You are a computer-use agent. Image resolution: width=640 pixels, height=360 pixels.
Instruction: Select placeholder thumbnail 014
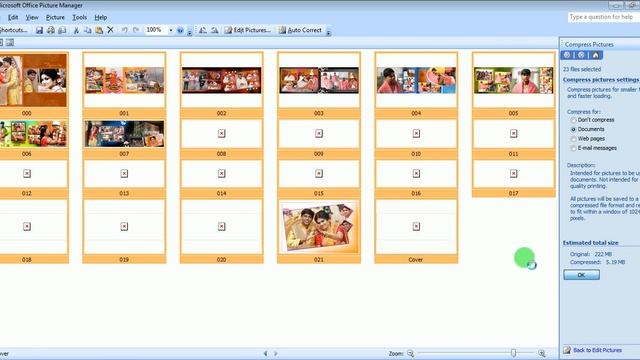221,178
